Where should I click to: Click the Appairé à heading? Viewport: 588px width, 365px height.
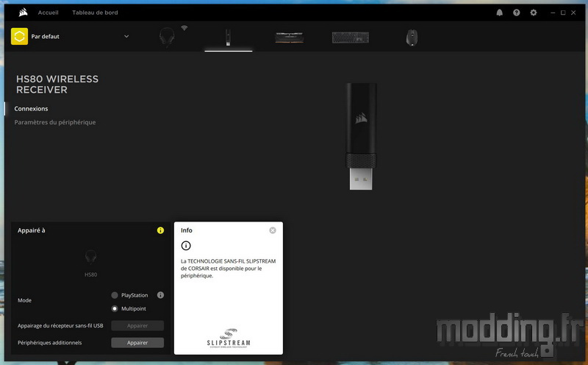coord(31,230)
